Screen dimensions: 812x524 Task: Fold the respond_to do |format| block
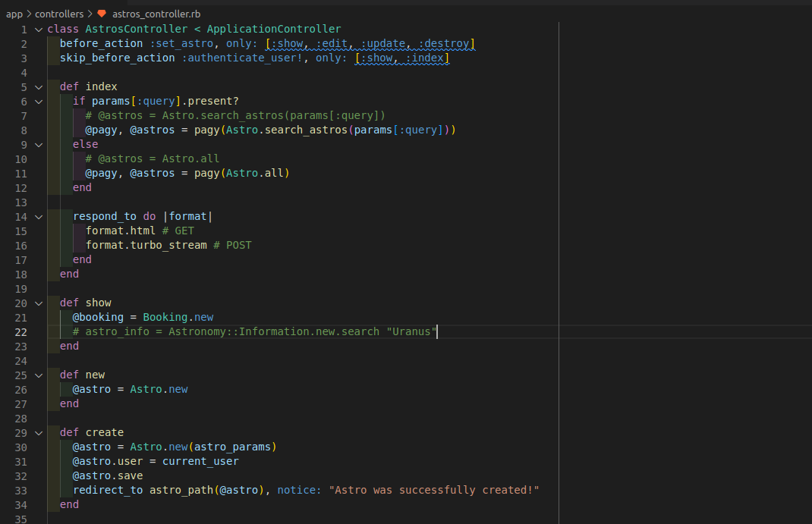click(x=38, y=216)
